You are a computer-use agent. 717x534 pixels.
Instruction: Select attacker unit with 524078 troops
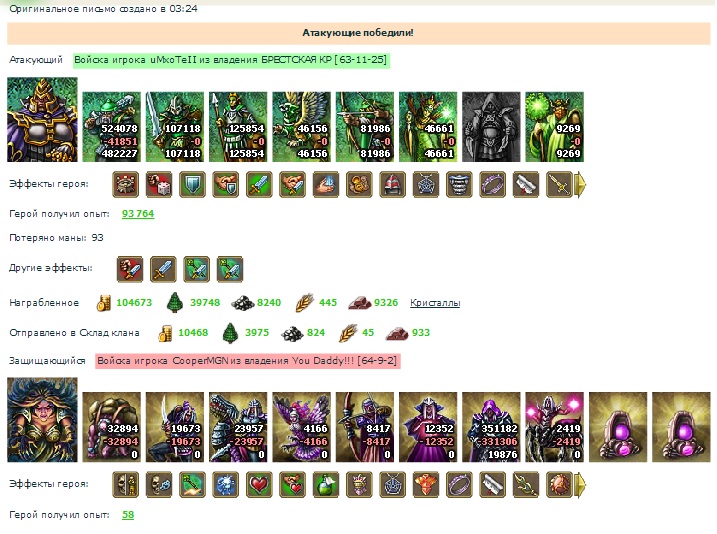(x=112, y=127)
